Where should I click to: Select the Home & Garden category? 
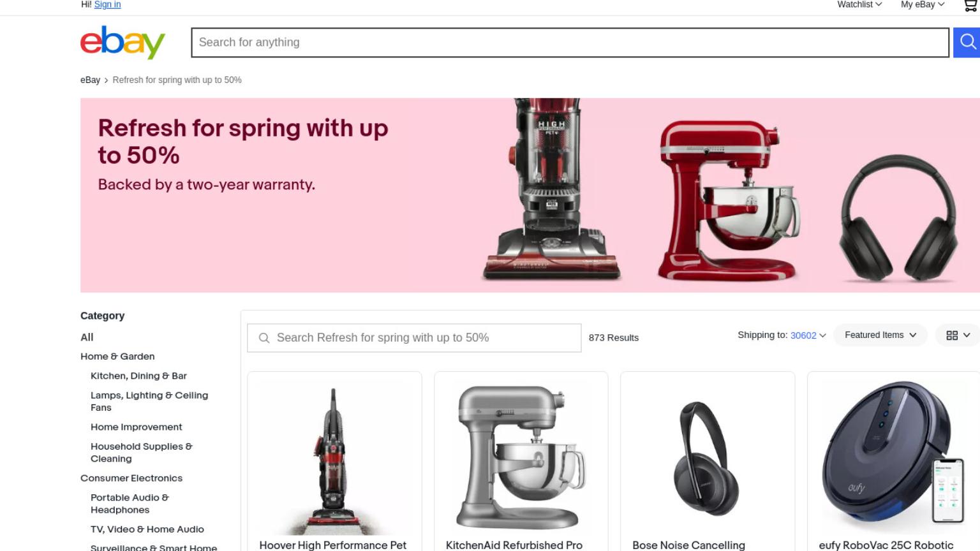[117, 356]
